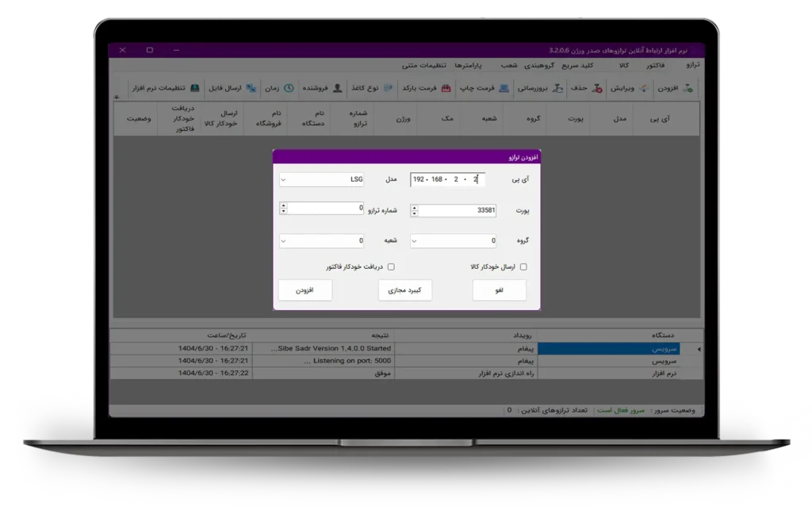Viewport: 812px width, 506px height.
Task: Enable the ارسال خودکار کالا checkbox
Action: (x=523, y=267)
